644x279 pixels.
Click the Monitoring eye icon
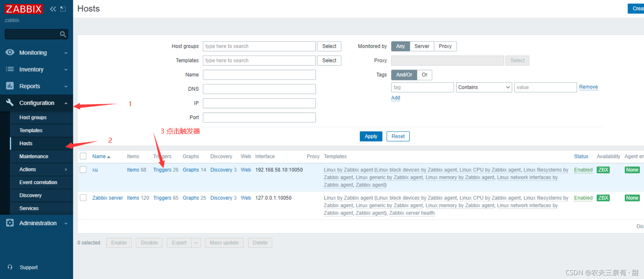[10, 52]
